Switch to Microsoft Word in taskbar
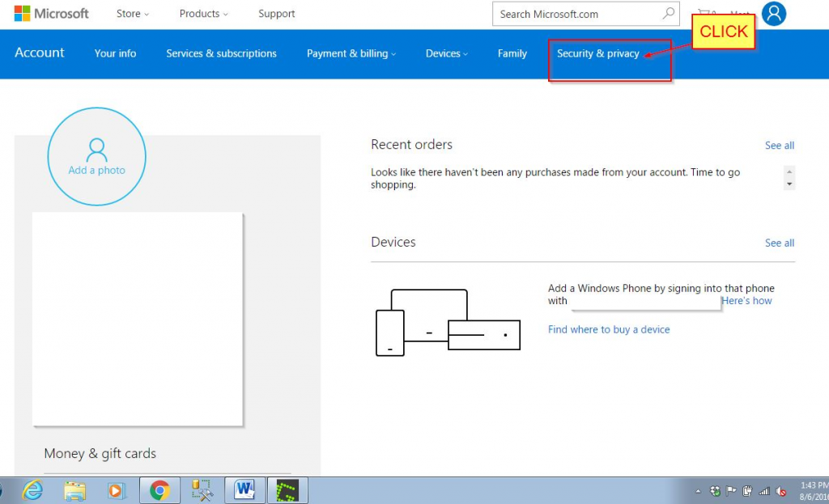This screenshot has height=504, width=829. [x=244, y=491]
